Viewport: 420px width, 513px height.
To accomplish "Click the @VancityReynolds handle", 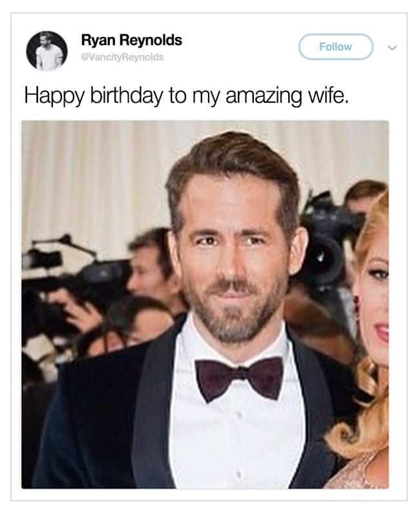I will point(122,57).
